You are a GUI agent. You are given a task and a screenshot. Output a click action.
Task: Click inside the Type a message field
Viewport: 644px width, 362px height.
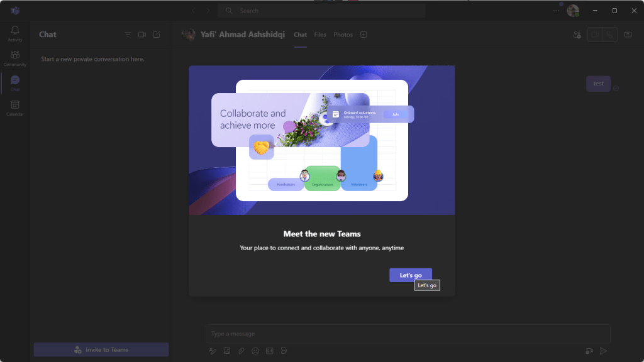[408, 334]
